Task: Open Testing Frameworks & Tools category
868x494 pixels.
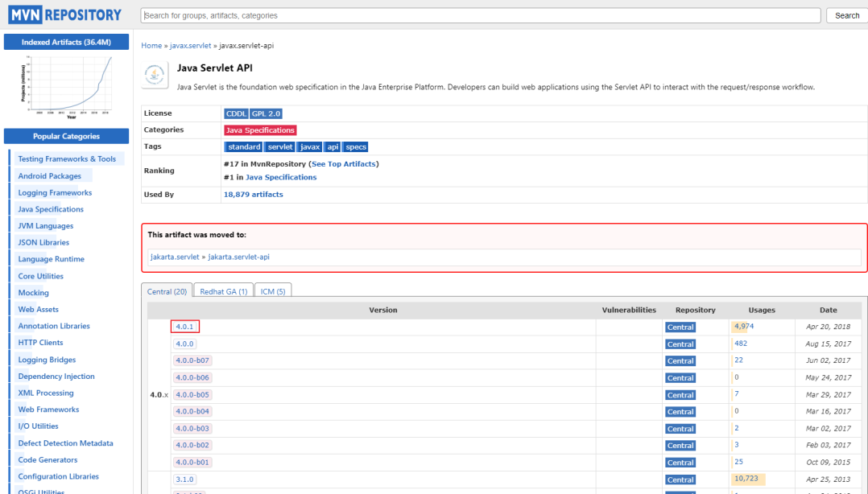Action: coord(67,158)
